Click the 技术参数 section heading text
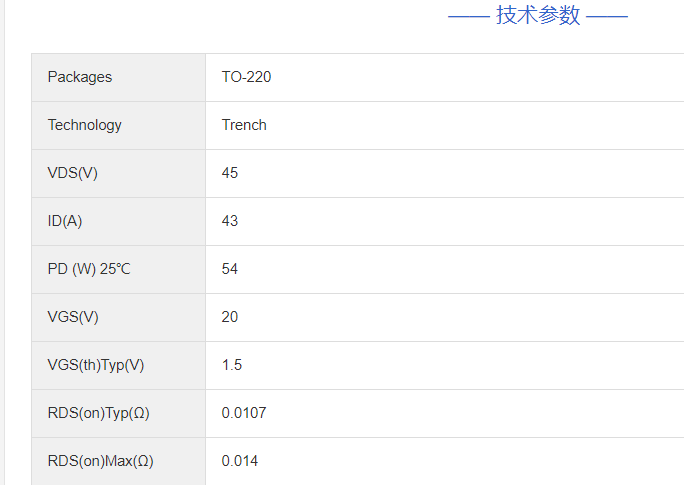Screen dimensions: 684x485 coord(538,16)
